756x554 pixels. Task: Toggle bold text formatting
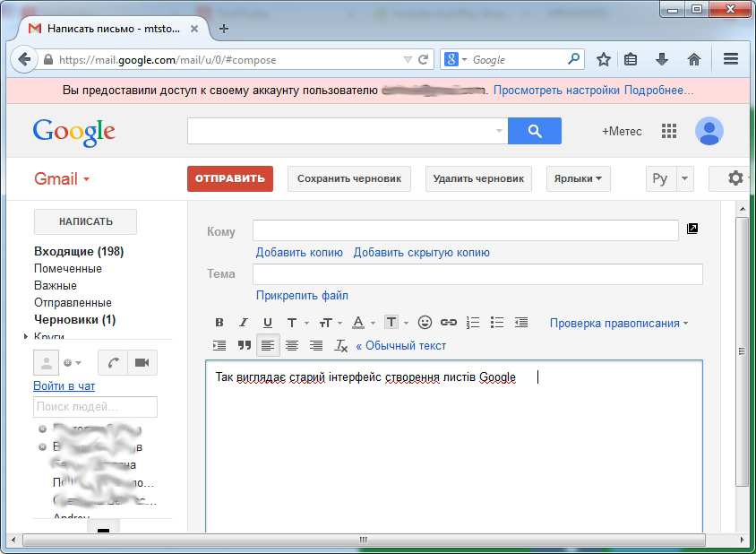[x=219, y=323]
